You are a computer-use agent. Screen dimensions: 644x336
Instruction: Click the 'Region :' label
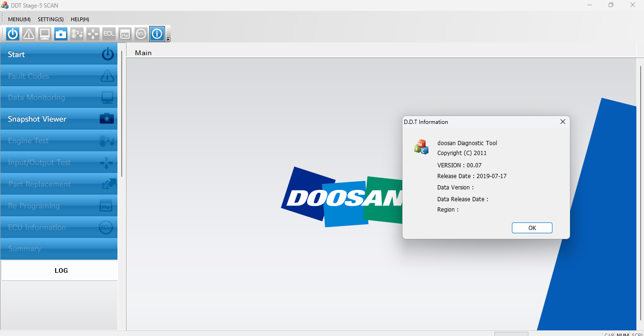pos(448,210)
